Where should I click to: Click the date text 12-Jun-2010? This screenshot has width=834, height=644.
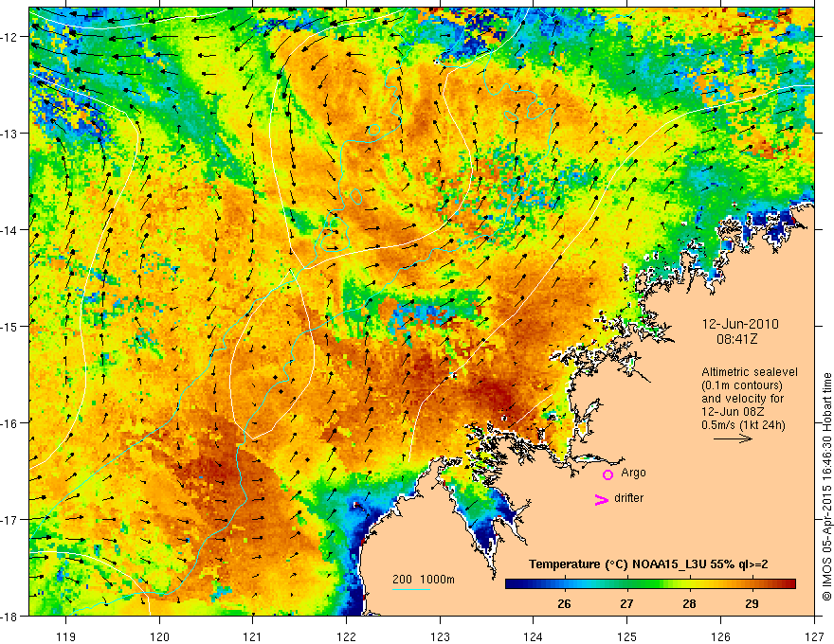pos(740,324)
